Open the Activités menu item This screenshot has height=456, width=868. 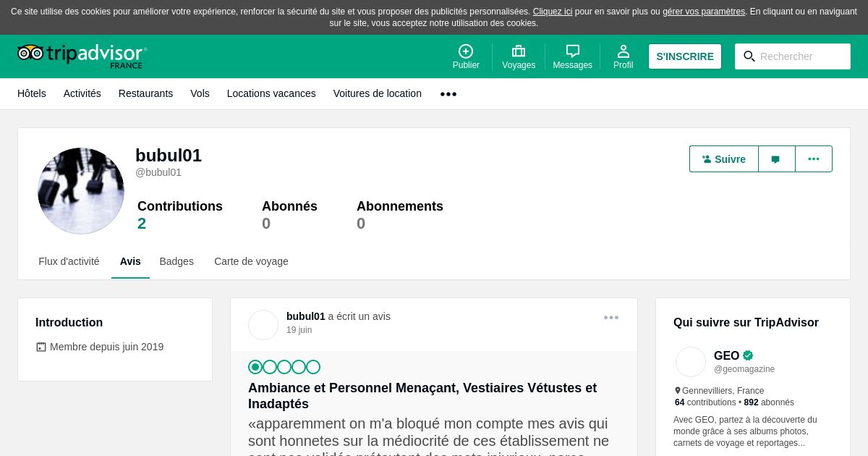point(82,93)
